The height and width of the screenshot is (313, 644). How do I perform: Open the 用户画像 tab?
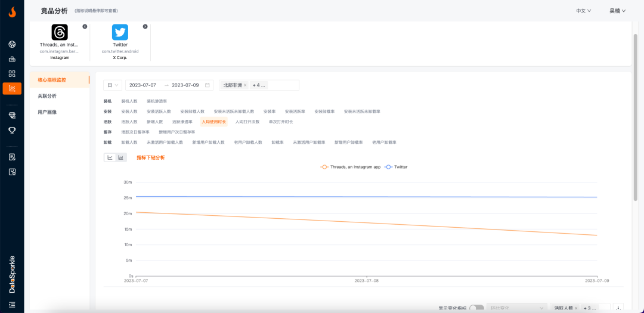47,112
